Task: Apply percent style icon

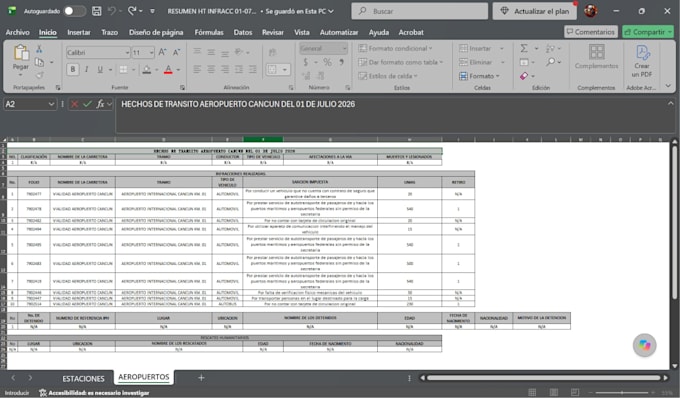Action: pos(327,62)
